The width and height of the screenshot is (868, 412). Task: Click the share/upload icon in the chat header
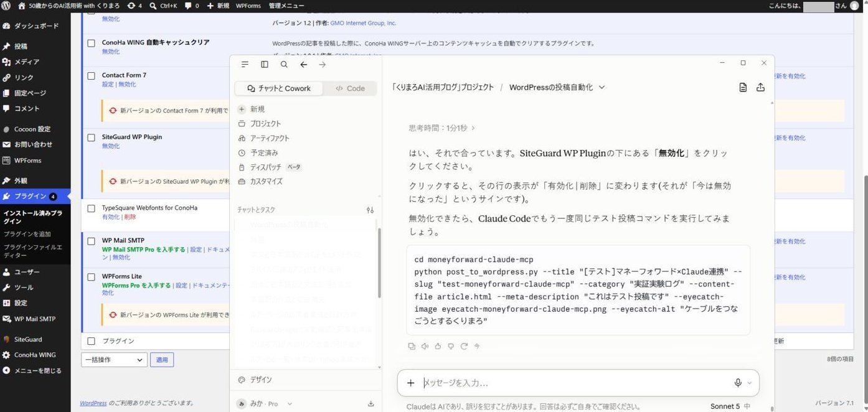760,88
